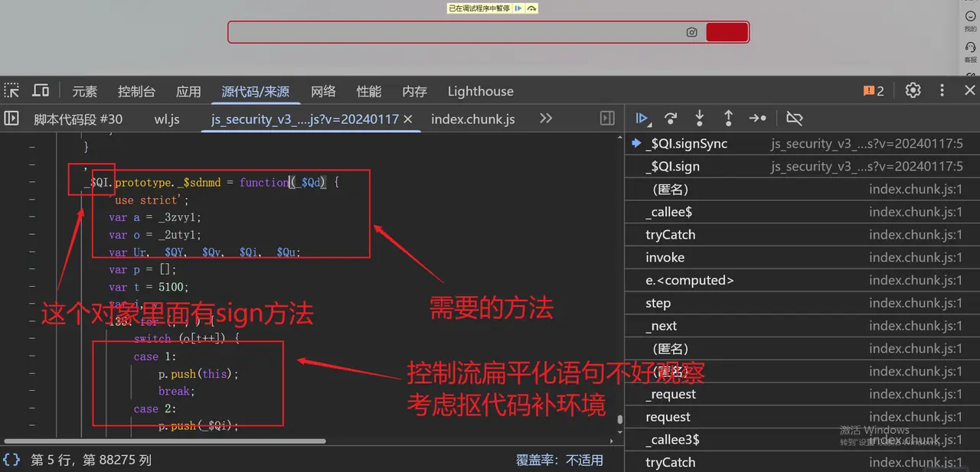Open the index.chunk.js file tab
The width and height of the screenshot is (980, 472).
[x=472, y=119]
